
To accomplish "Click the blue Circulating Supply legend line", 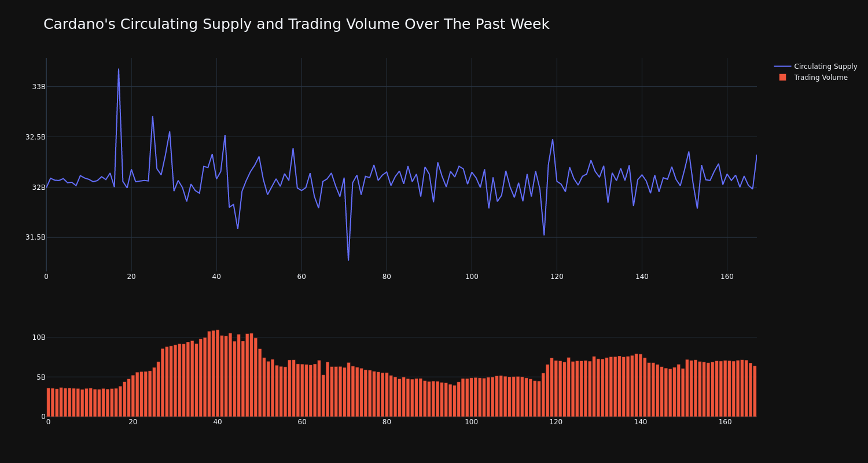I will [782, 67].
